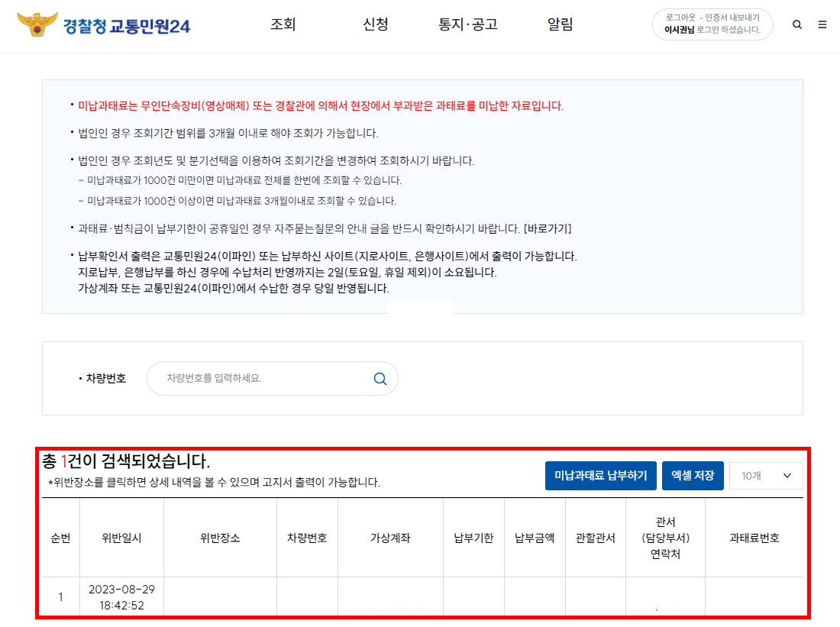The height and width of the screenshot is (627, 840).
Task: Open the search icon in header
Action: tap(797, 24)
